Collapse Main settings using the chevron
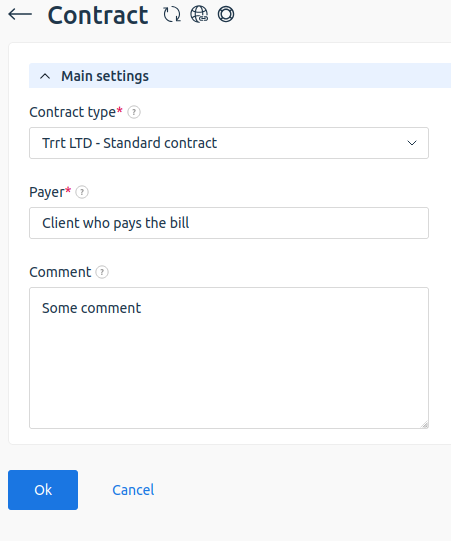 [45, 76]
